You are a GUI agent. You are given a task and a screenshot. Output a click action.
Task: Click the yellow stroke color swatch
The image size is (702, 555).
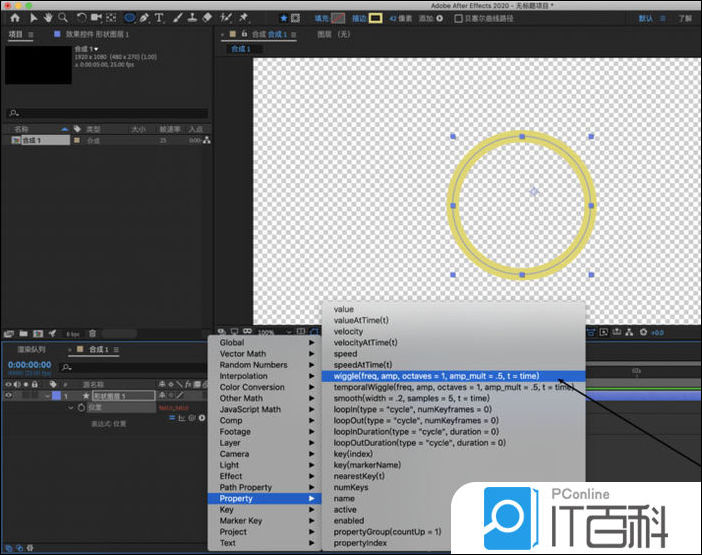[375, 18]
